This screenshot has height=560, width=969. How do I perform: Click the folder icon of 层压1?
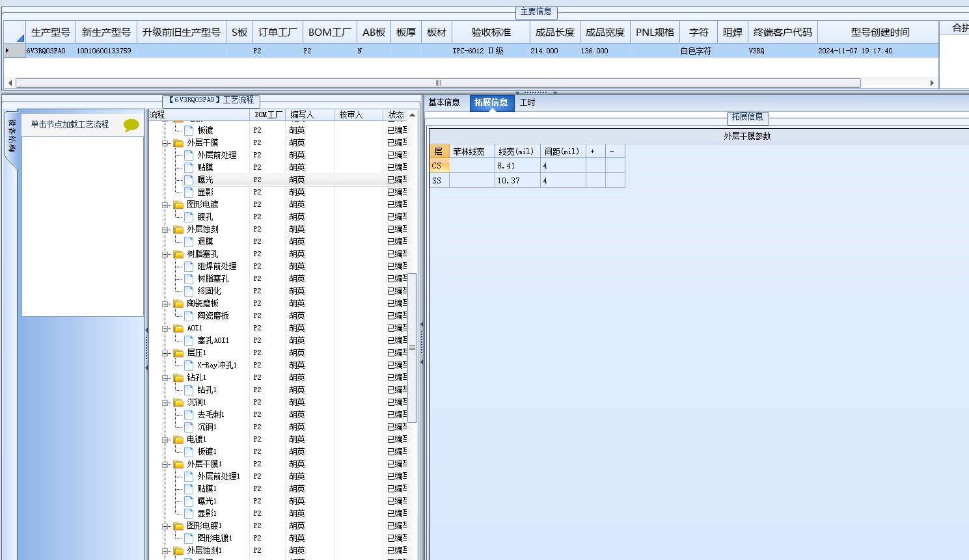click(x=179, y=353)
